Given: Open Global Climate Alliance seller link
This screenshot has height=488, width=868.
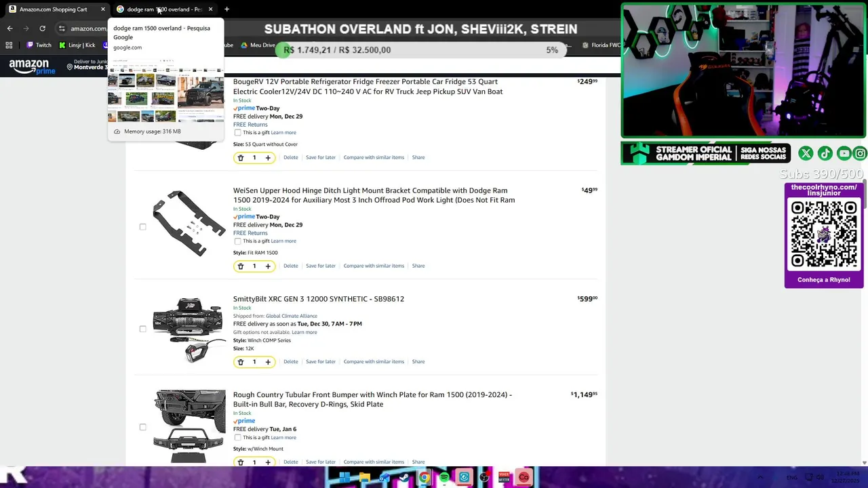Looking at the screenshot, I should point(292,316).
